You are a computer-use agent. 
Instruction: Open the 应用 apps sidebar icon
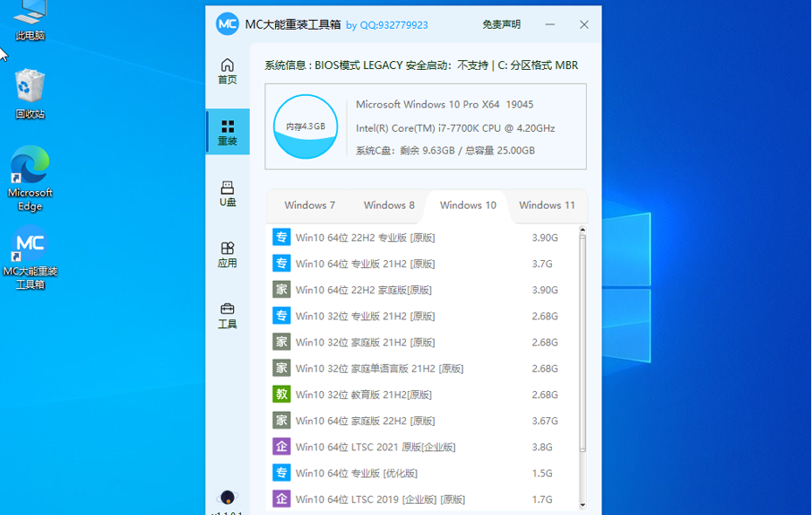227,255
